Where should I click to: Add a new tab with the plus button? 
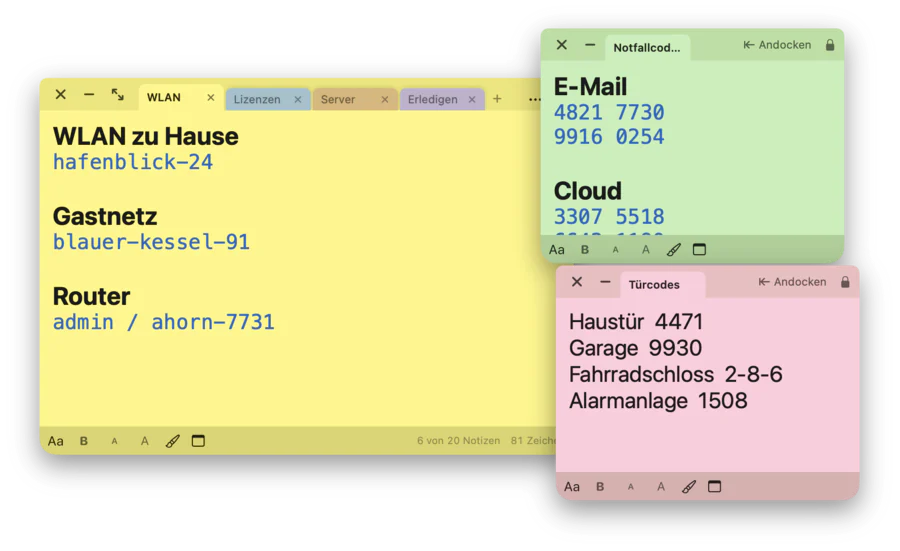[x=497, y=99]
